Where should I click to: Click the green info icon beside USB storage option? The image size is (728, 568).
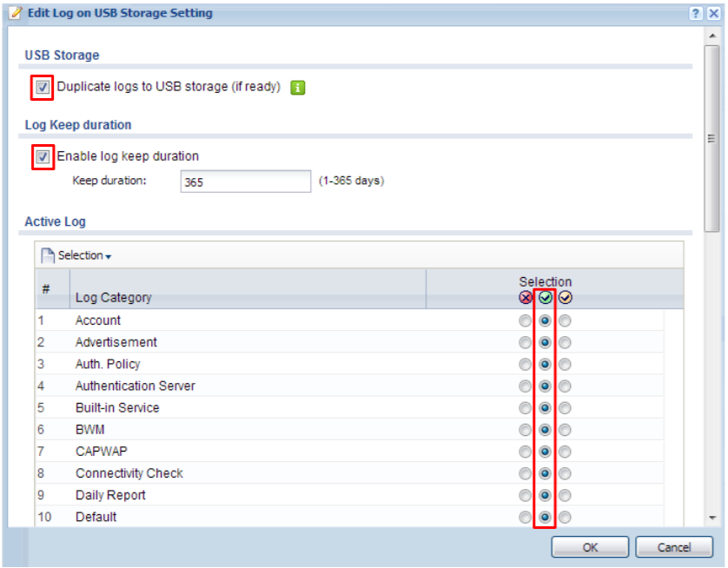pos(296,87)
